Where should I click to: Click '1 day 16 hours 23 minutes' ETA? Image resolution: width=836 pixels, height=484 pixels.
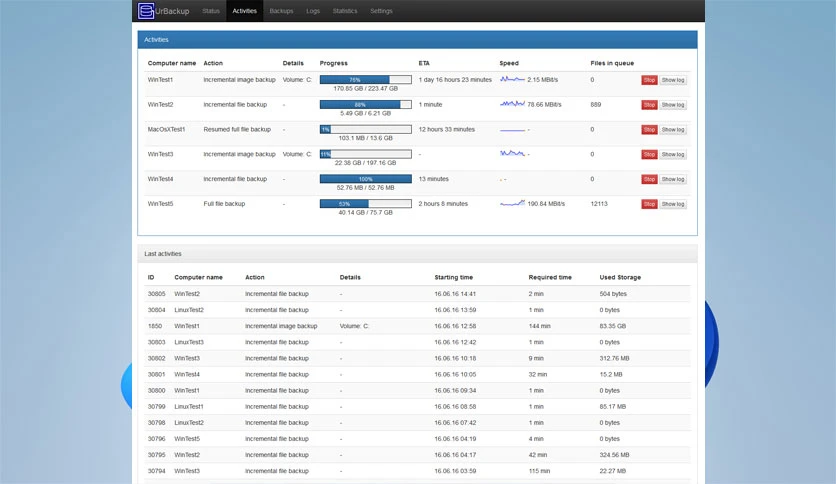pos(455,79)
